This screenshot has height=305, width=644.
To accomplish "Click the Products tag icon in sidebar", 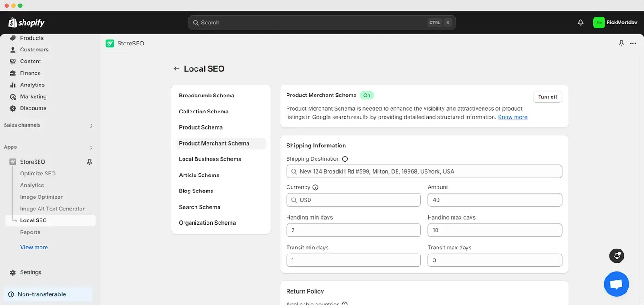I will (x=13, y=38).
